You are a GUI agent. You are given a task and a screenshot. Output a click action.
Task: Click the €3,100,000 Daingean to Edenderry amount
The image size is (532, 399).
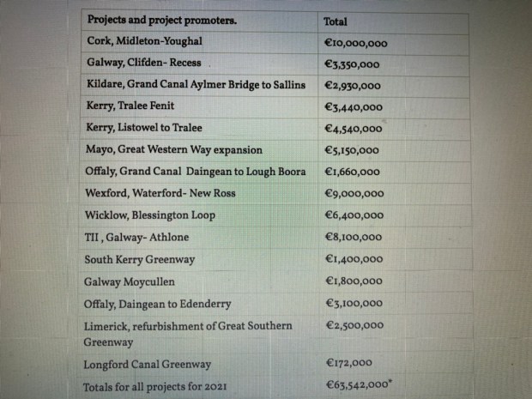(x=354, y=303)
